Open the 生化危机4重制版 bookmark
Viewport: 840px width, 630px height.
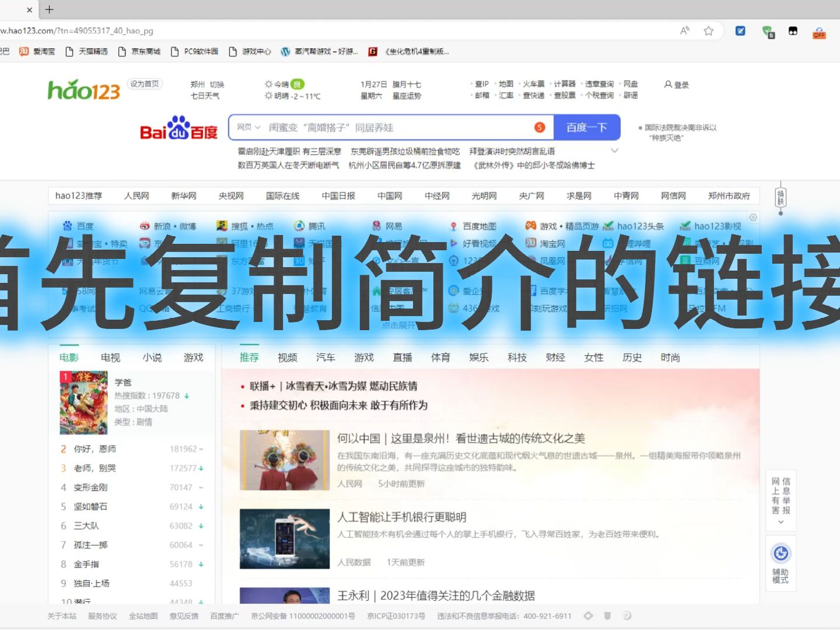409,51
